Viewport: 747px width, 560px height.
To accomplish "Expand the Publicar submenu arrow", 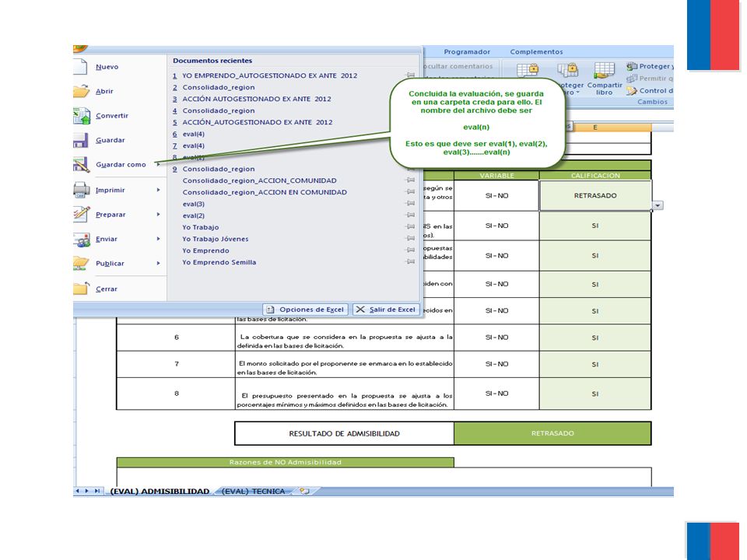I will 159,264.
